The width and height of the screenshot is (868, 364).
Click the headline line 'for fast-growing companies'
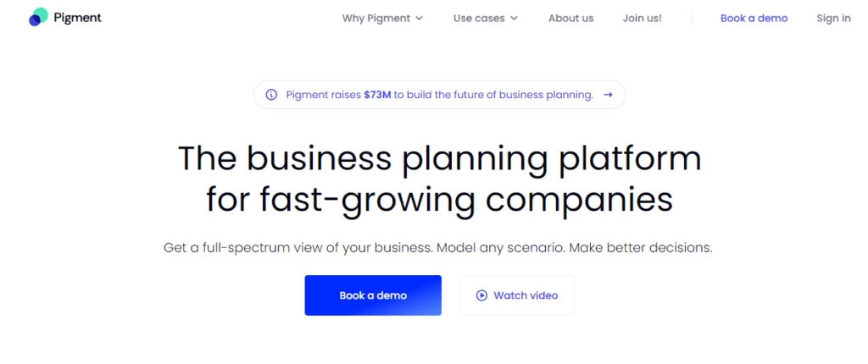tap(440, 199)
